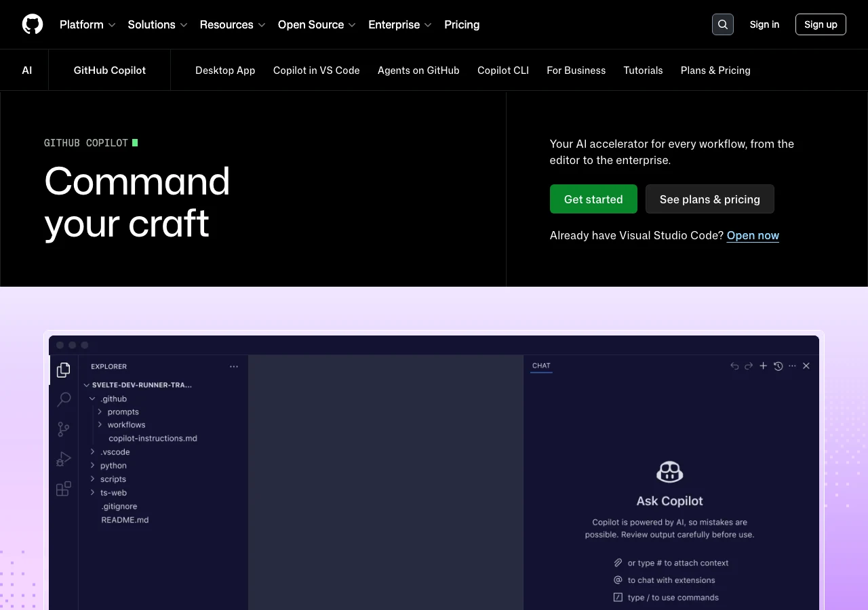The width and height of the screenshot is (868, 610).
Task: Expand the Solutions dropdown menu
Action: coord(157,24)
